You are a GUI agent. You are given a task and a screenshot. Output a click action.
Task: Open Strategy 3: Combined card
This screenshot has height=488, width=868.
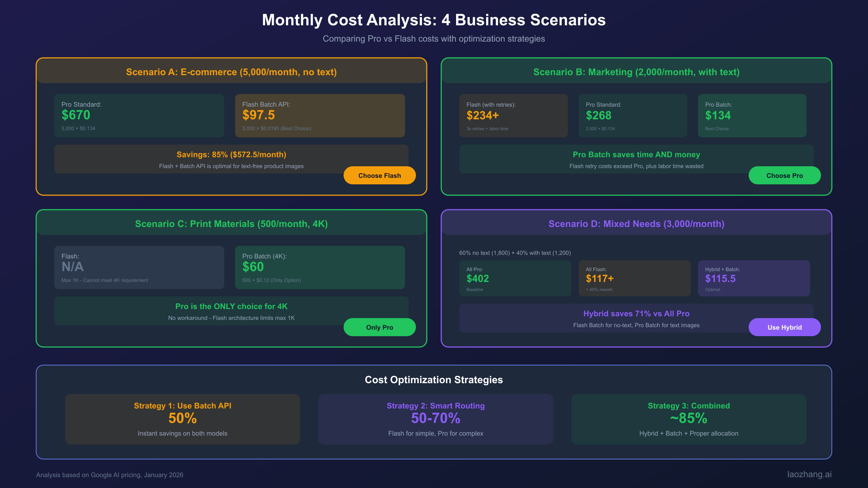tap(689, 419)
